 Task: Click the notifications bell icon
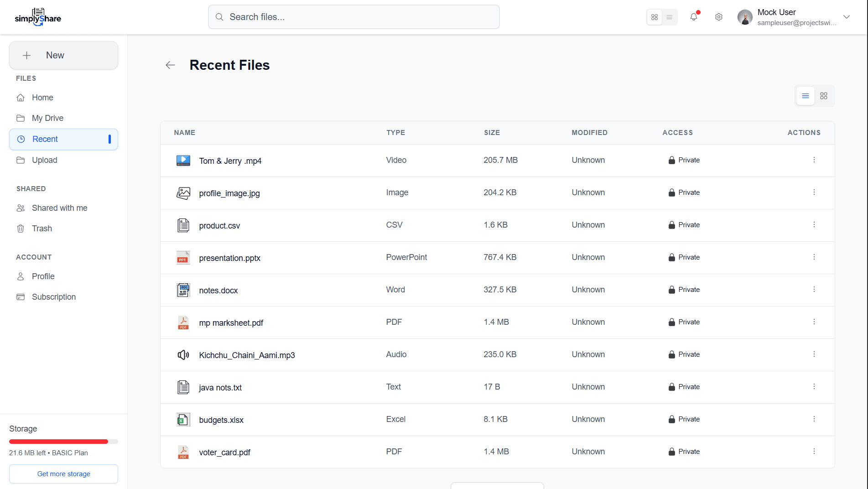coord(694,17)
